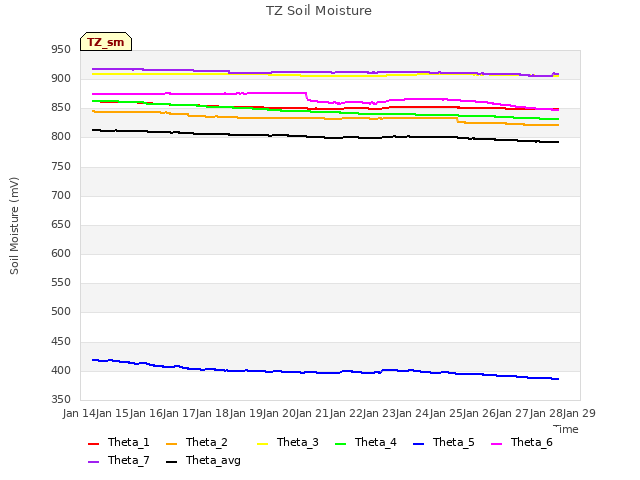This screenshot has width=640, height=480.
Task: Click the 600 y-axis tick label
Action: point(61,253)
